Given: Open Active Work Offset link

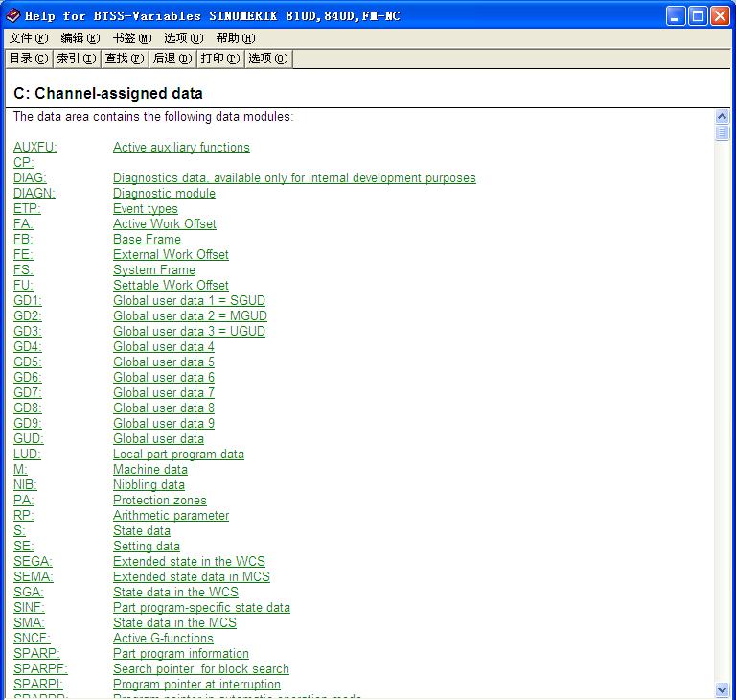Looking at the screenshot, I should [165, 223].
